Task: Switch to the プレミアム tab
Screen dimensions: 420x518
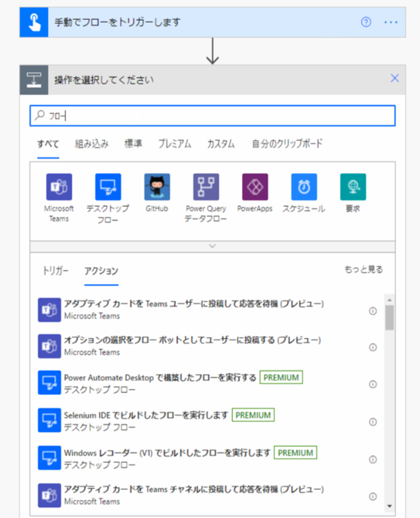Action: point(175,144)
